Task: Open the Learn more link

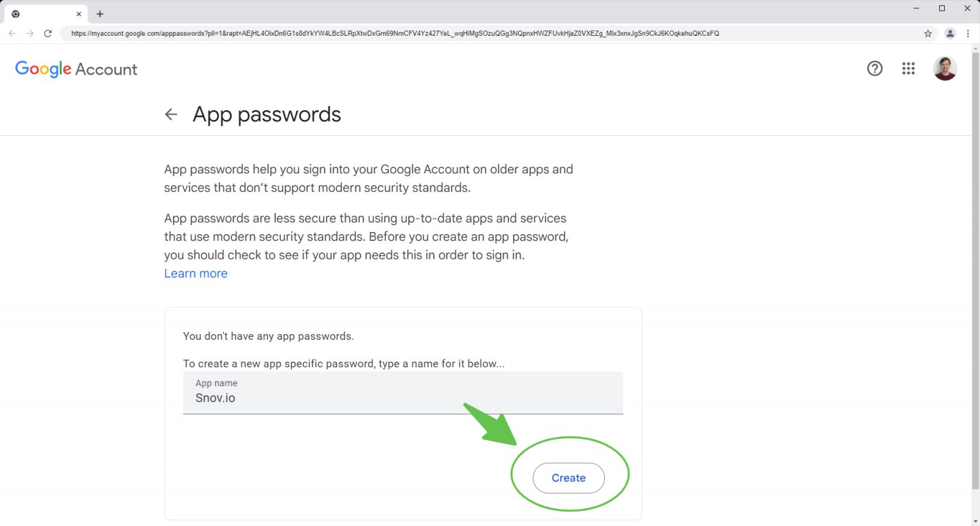Action: point(195,273)
